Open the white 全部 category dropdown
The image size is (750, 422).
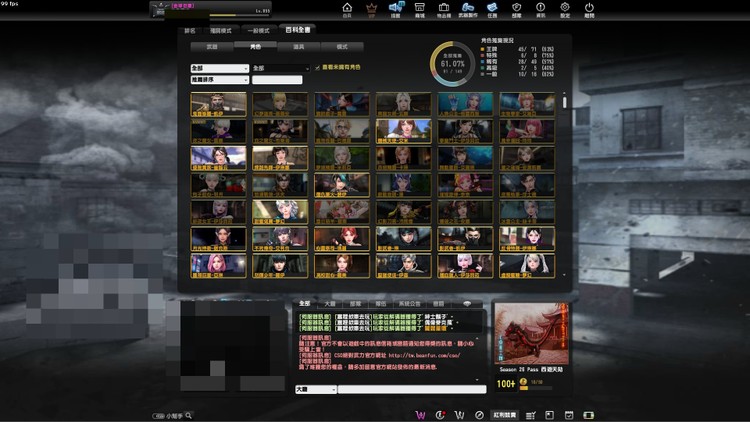coord(220,68)
